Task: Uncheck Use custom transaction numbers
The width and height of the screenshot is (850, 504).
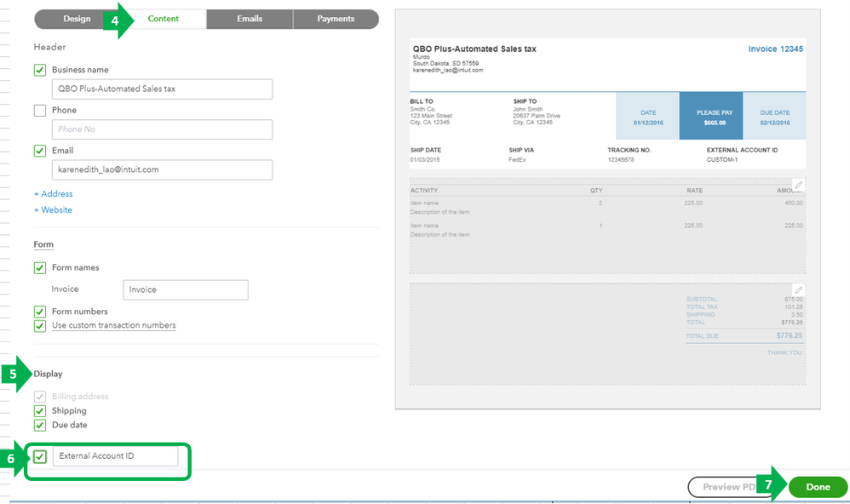Action: [40, 325]
